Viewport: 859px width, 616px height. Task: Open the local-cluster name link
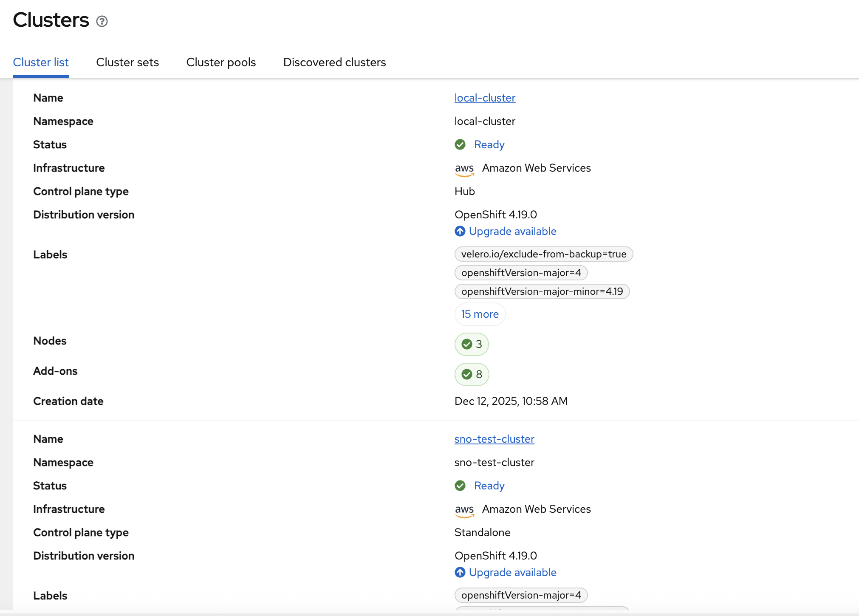click(x=485, y=98)
